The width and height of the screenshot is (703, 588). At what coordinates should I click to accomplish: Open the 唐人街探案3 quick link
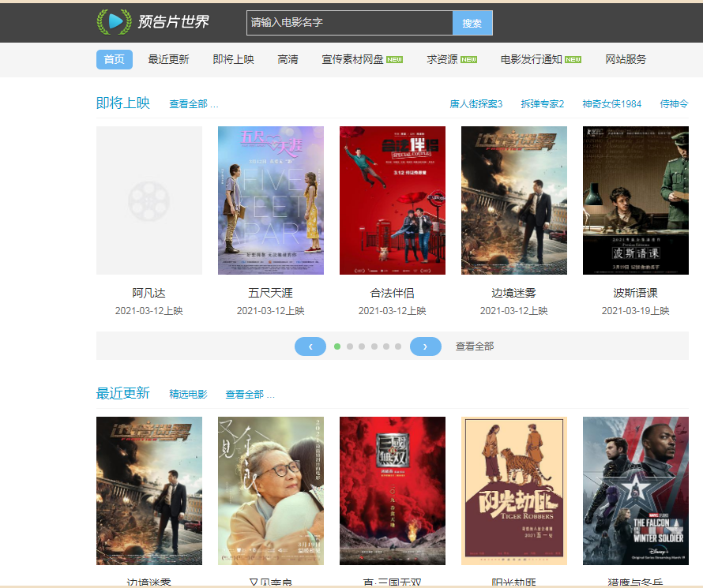(476, 104)
